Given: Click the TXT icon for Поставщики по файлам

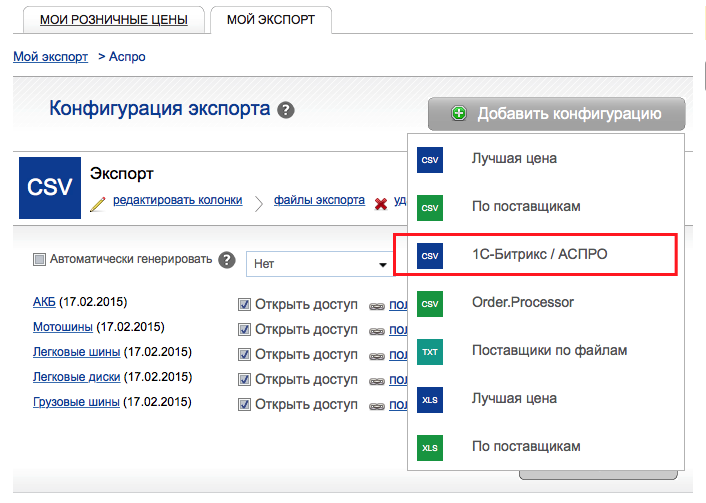Looking at the screenshot, I should pyautogui.click(x=430, y=351).
